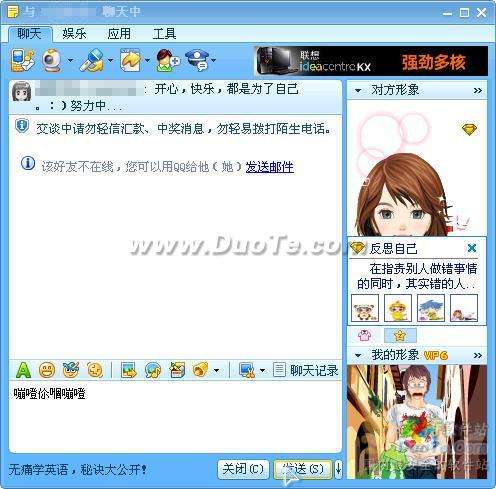
Task: Switch to the 娱乐 tab
Action: [x=74, y=34]
